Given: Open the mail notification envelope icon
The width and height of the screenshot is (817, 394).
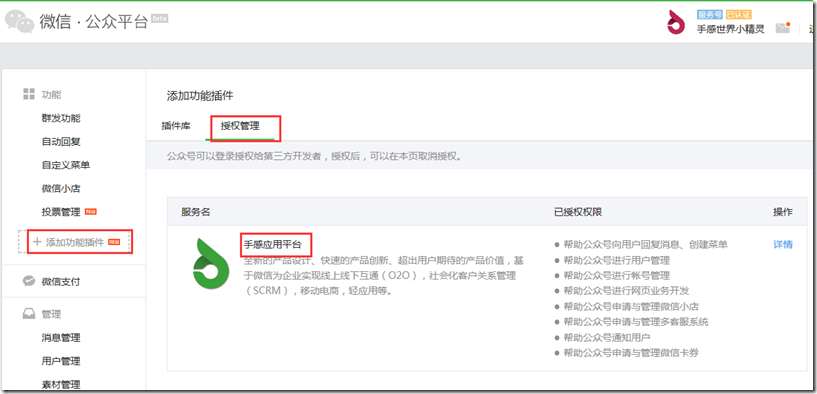Looking at the screenshot, I should click(x=783, y=28).
